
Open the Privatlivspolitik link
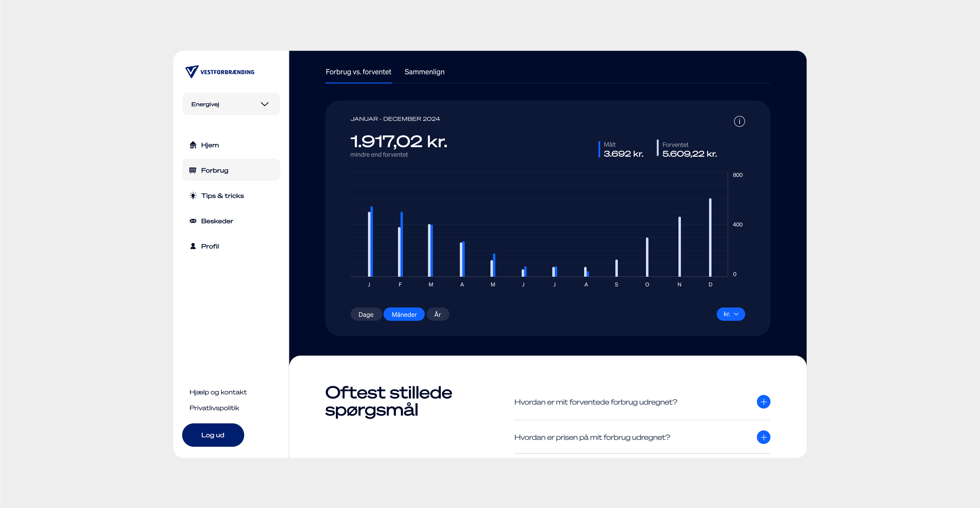click(214, 408)
